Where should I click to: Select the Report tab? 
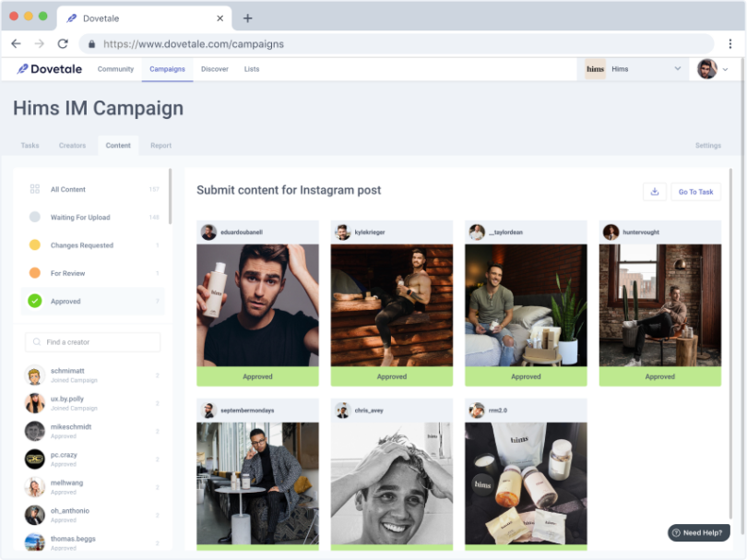[x=160, y=145]
